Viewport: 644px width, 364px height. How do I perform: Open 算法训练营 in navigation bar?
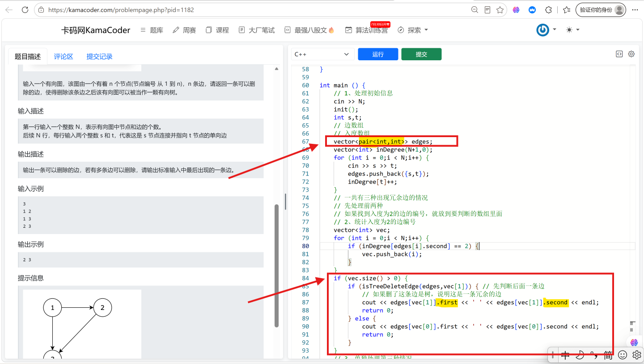(x=366, y=30)
